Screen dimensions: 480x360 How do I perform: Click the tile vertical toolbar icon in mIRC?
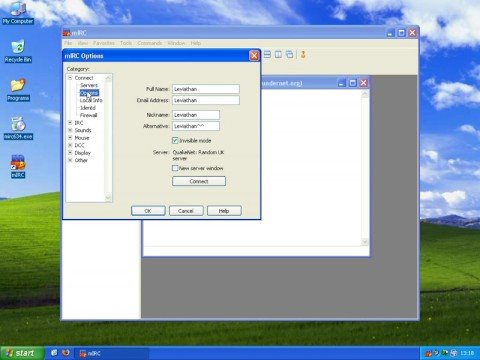tap(278, 54)
